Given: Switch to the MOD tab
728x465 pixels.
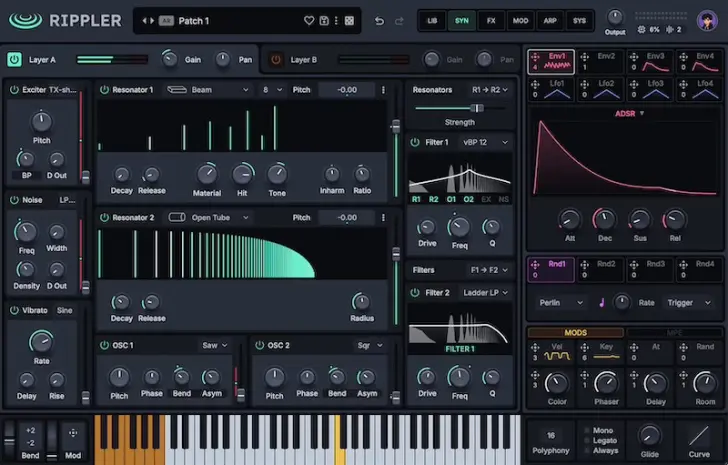Looking at the screenshot, I should [520, 20].
